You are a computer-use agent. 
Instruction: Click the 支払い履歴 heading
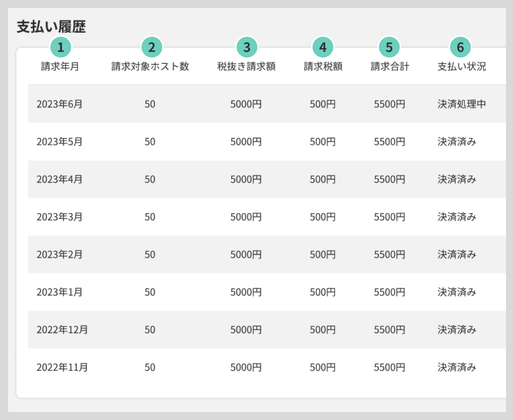pyautogui.click(x=51, y=27)
